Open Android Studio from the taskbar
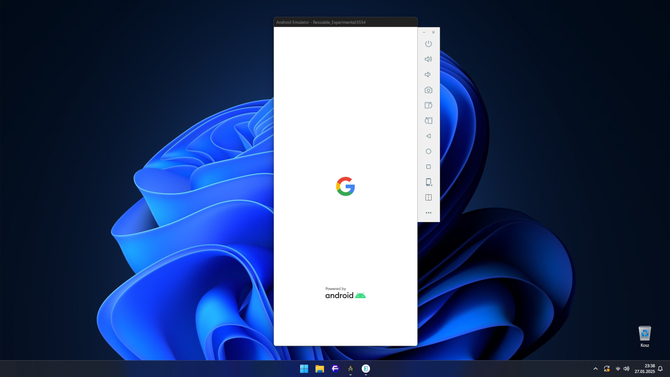The width and height of the screenshot is (670, 377). coord(350,368)
